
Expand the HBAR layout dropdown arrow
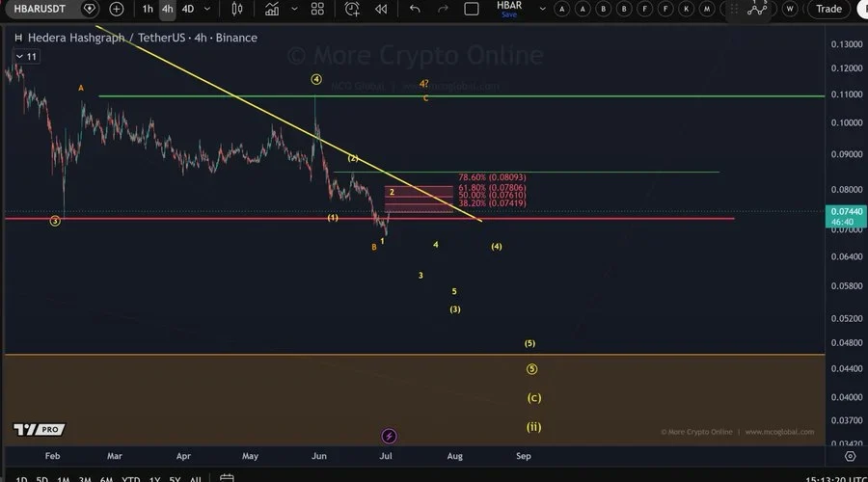[542, 9]
